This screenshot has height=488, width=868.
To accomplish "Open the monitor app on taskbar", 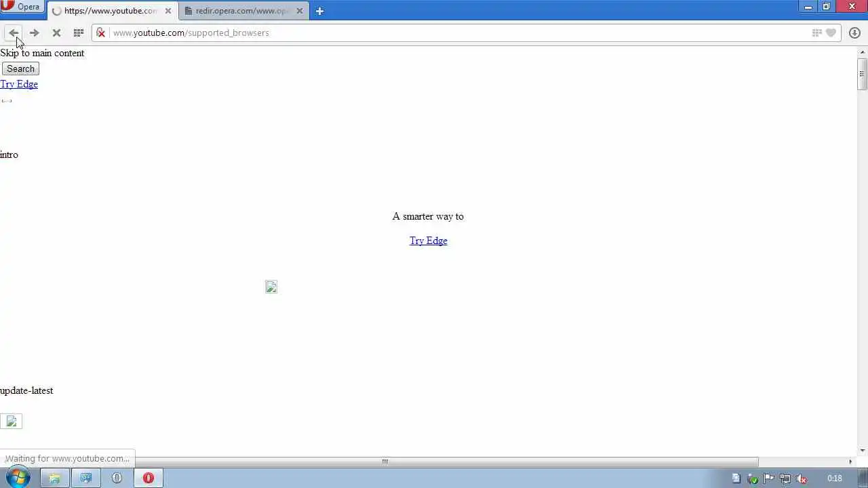I will click(x=86, y=478).
